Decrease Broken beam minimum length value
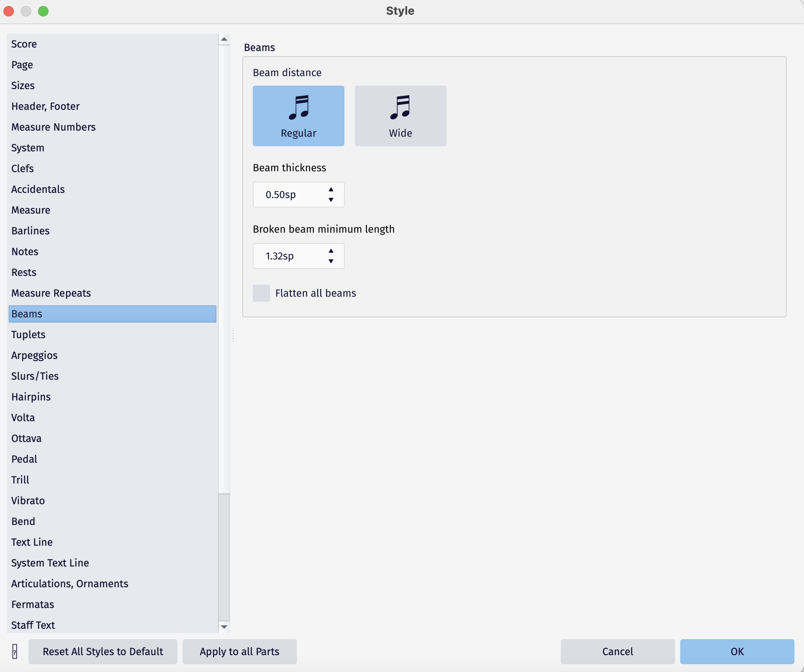 pos(331,261)
